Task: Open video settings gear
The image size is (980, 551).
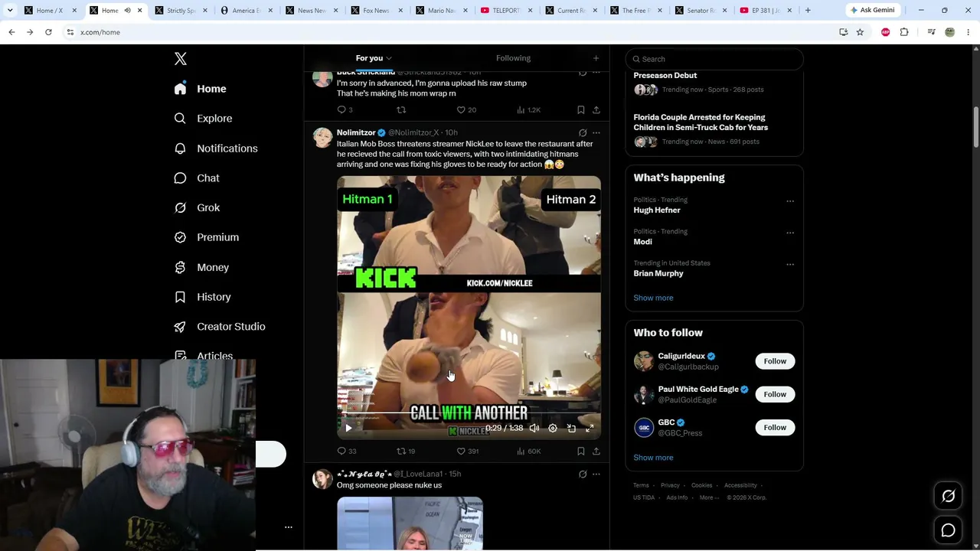Action: coord(553,429)
